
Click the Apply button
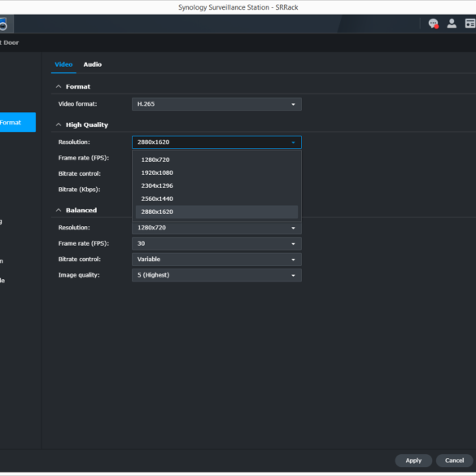coord(413,461)
